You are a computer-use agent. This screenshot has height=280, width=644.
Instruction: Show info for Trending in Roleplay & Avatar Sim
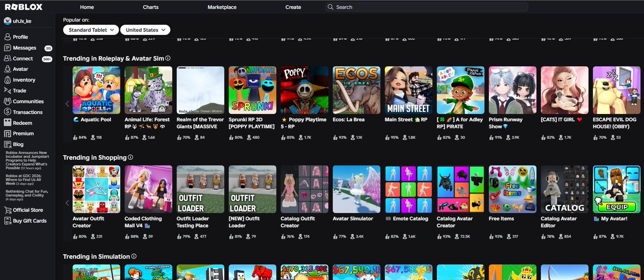click(x=168, y=58)
